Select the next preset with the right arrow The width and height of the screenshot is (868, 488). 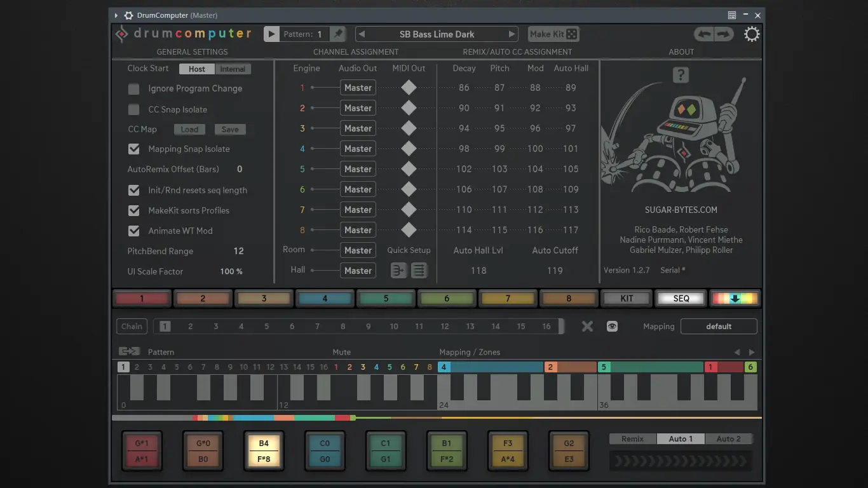512,34
